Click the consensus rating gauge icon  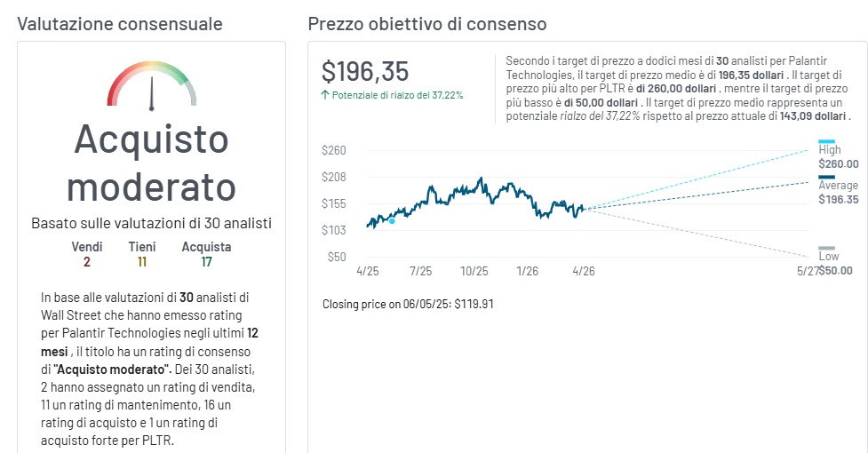pos(152,85)
